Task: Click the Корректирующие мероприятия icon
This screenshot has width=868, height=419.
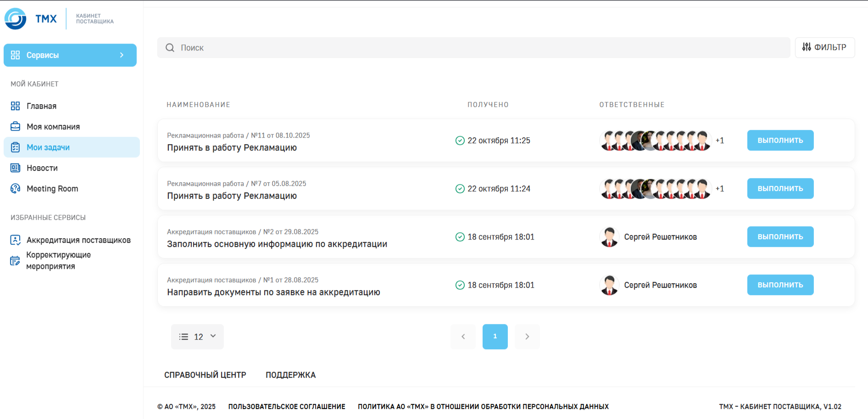Action: pos(15,261)
